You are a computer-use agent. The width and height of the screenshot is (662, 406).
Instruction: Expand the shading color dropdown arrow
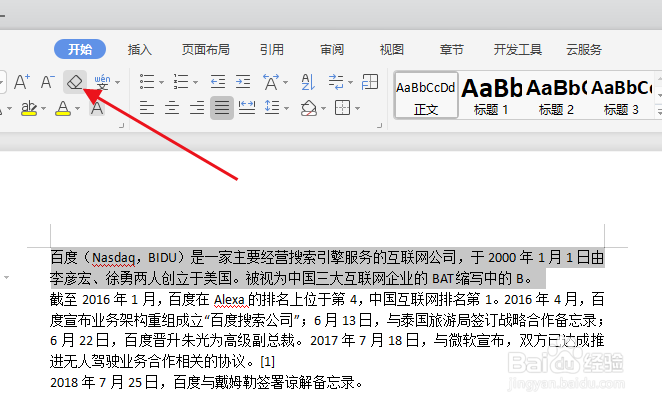323,109
